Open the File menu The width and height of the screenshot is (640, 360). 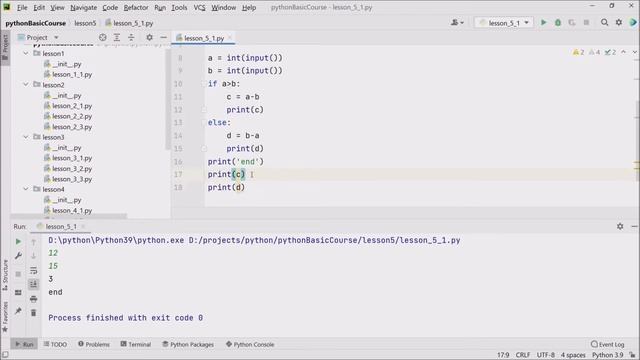click(x=22, y=7)
